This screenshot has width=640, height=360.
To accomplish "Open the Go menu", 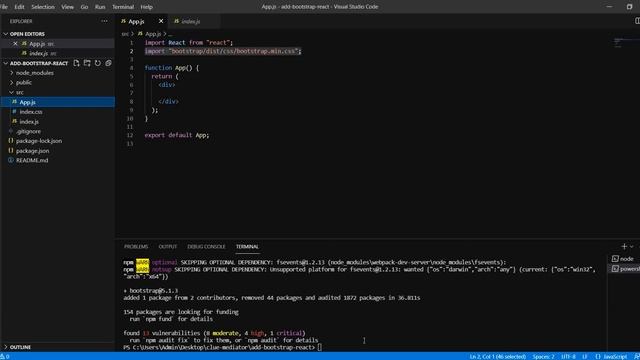I will [x=84, y=7].
